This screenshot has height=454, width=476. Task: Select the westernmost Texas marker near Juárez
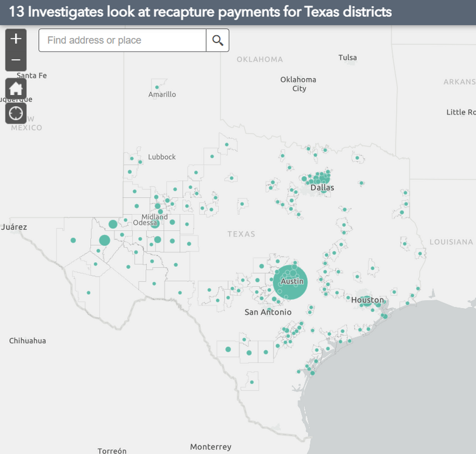click(x=73, y=240)
